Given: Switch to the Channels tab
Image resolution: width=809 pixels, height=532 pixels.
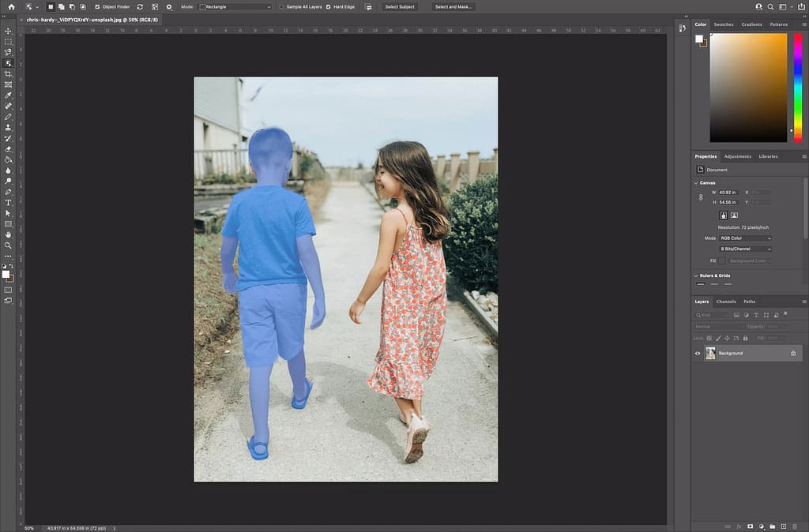Looking at the screenshot, I should pos(726,302).
